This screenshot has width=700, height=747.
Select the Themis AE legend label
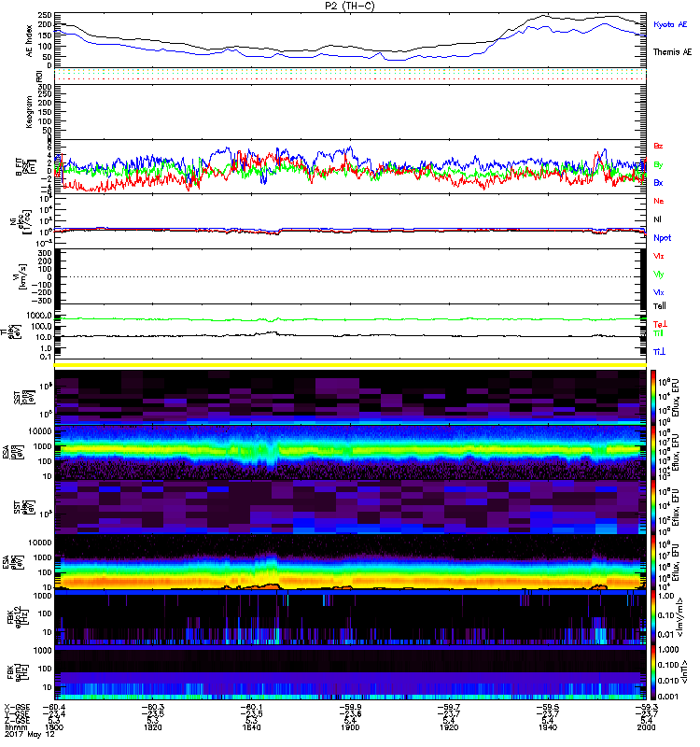click(x=672, y=52)
